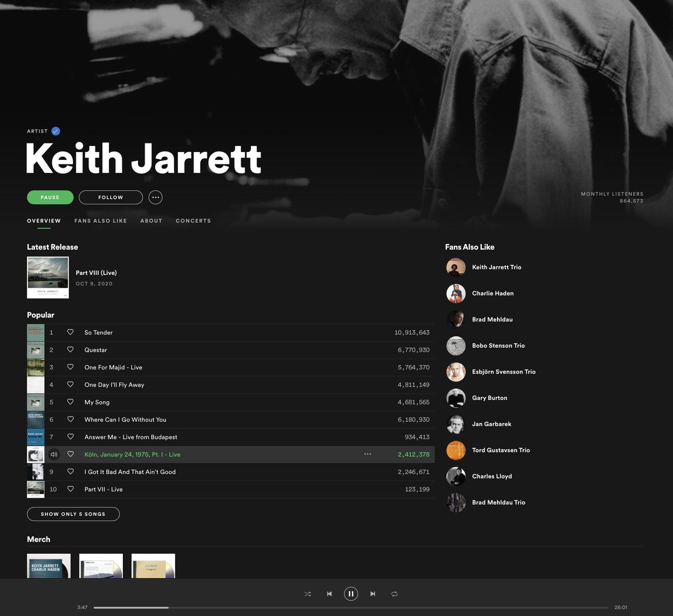The width and height of the screenshot is (673, 616).
Task: Heart Where Can I Go Without You
Action: [x=70, y=419]
